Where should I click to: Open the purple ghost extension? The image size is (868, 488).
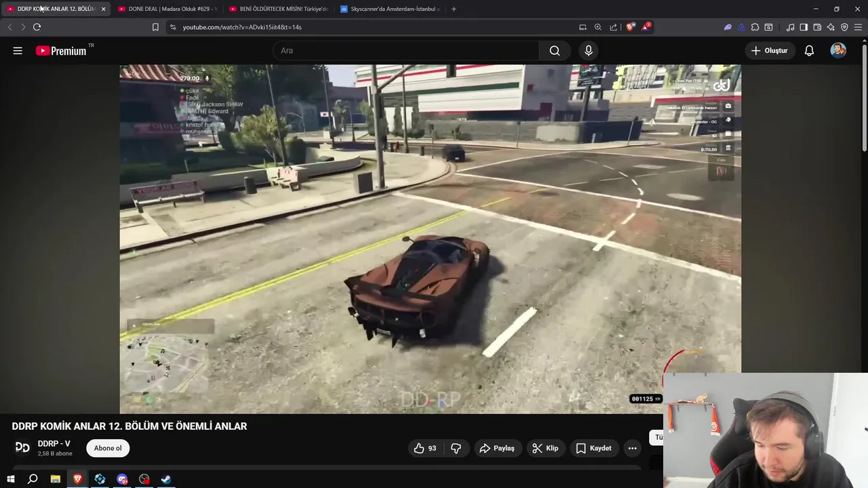[x=728, y=27]
